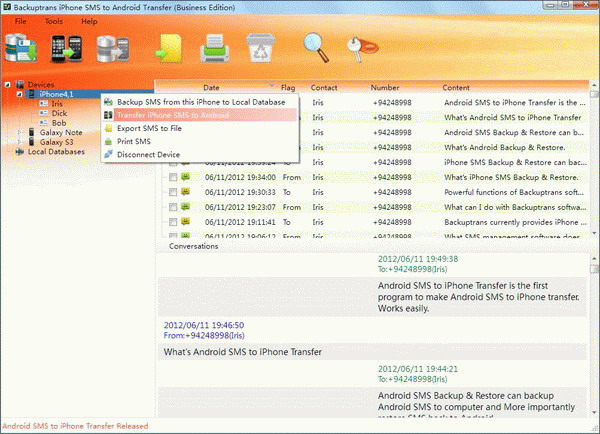Click message icon on the 19:23:07 row
The height and width of the screenshot is (434, 600).
186,207
